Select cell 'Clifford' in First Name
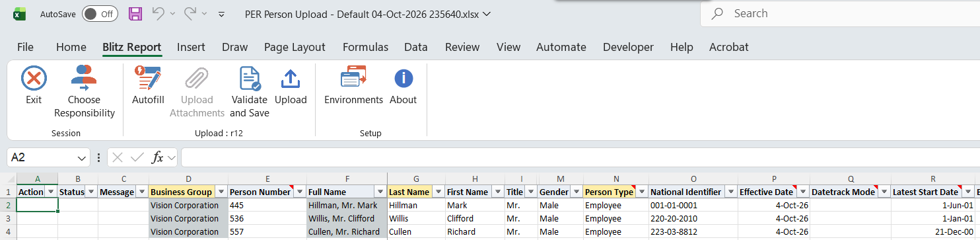980x240 pixels. pos(475,218)
